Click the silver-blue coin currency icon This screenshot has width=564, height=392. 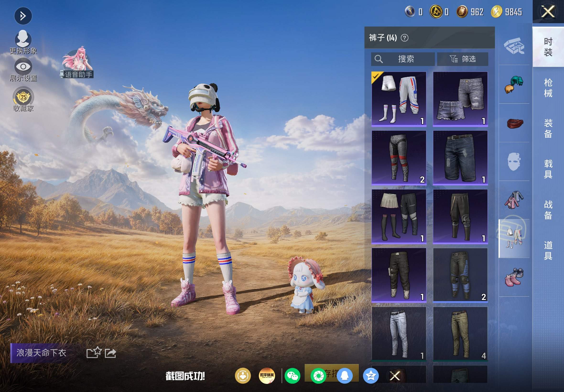pos(410,11)
